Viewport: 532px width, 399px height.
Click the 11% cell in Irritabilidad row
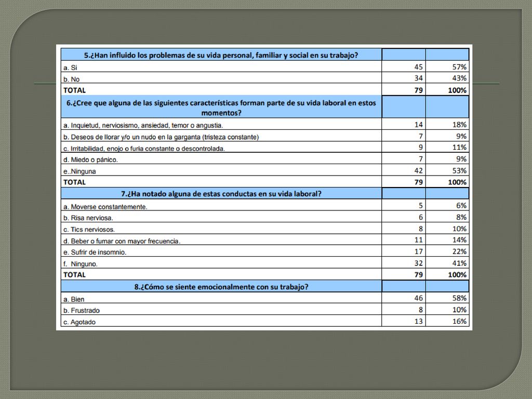click(x=459, y=147)
